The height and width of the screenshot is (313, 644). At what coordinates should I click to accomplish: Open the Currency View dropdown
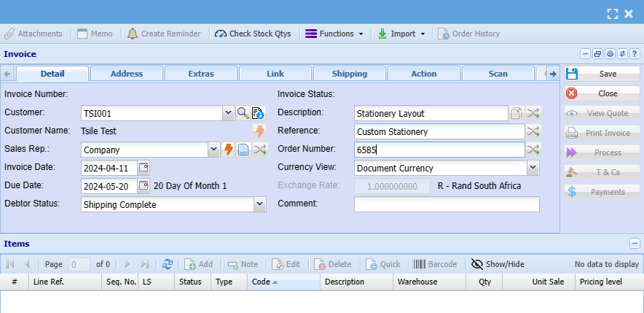(x=533, y=168)
